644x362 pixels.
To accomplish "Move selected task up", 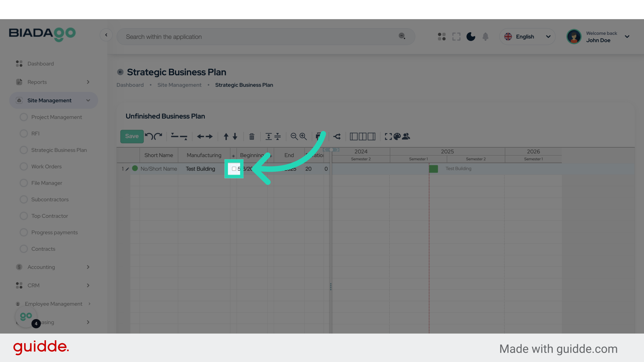I will pyautogui.click(x=226, y=136).
